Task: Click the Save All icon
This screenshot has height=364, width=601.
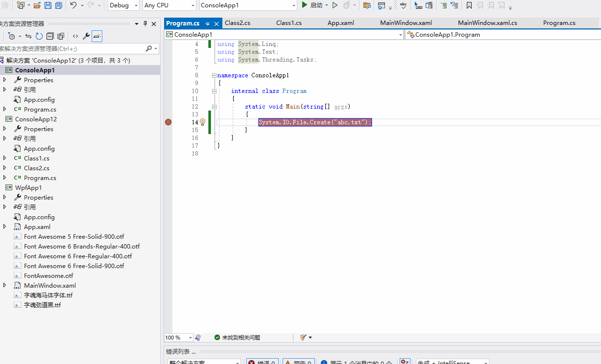Action: point(58,5)
